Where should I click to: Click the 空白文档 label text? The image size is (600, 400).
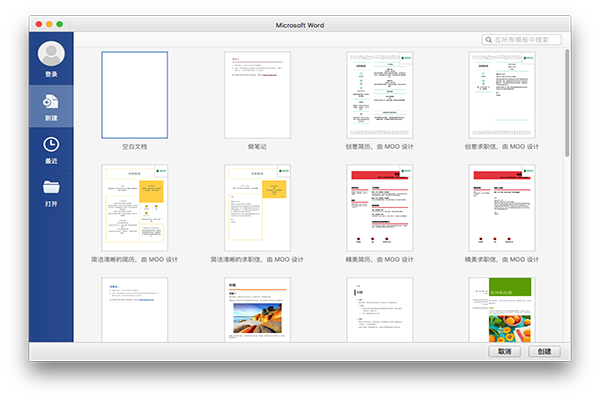[x=135, y=147]
